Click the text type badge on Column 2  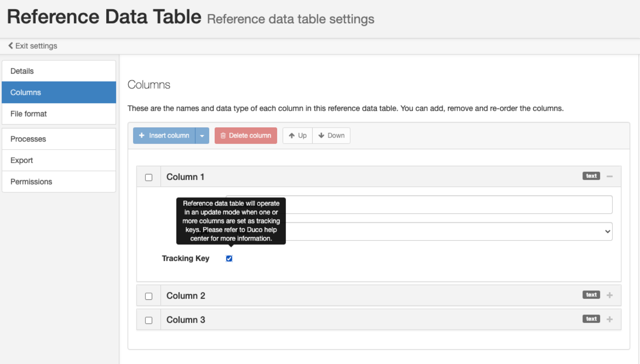(591, 295)
